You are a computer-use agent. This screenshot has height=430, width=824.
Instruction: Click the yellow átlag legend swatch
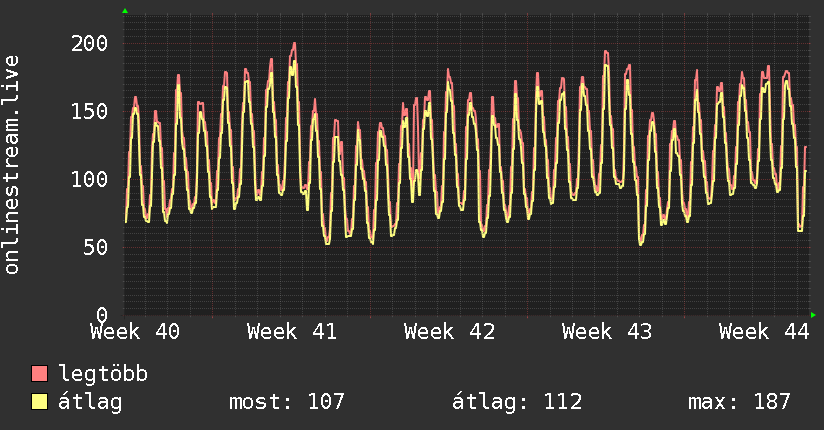(x=39, y=401)
